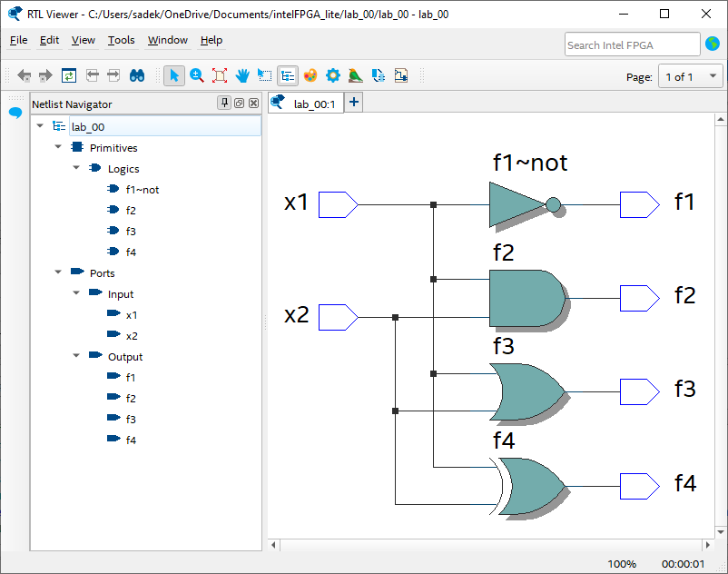Select the Zoom tool magnifier
The width and height of the screenshot is (728, 574).
(197, 76)
